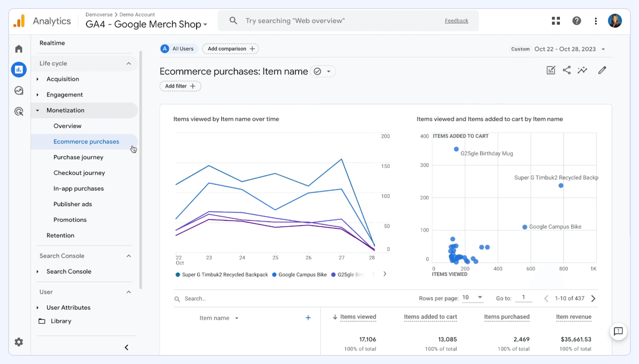Share this report via the share icon
Viewport: 639px width, 364px height.
coord(566,70)
